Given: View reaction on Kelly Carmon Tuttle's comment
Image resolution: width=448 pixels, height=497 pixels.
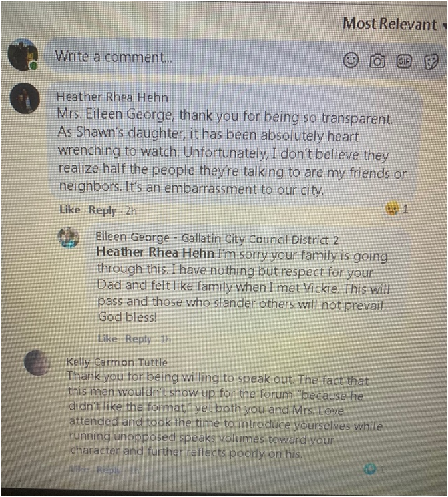Looking at the screenshot, I should 373,468.
